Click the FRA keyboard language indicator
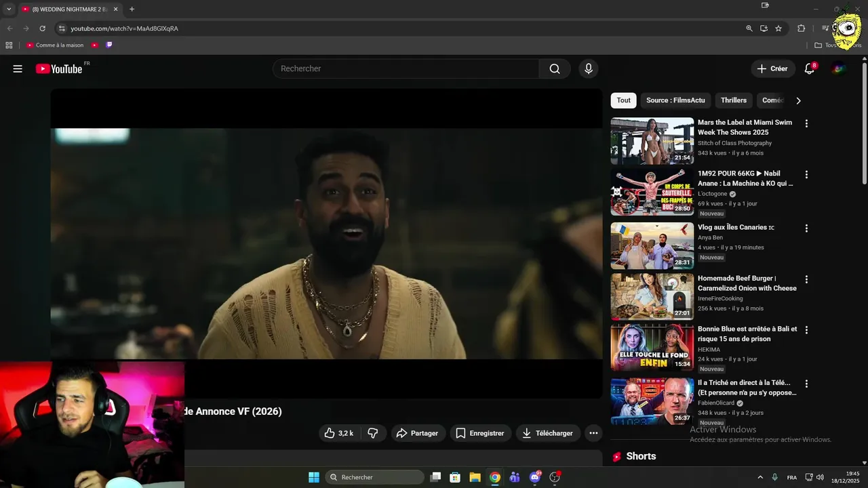The width and height of the screenshot is (868, 488). pos(792,477)
